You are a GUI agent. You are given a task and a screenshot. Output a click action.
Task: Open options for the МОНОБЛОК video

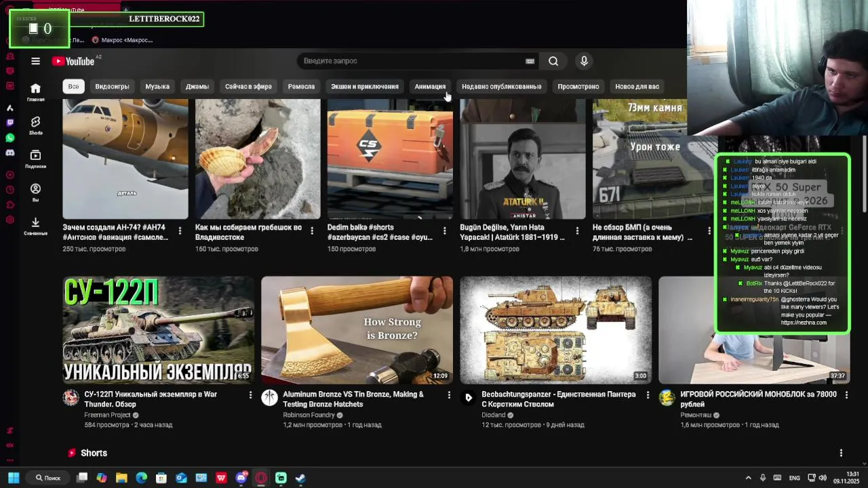(x=846, y=394)
